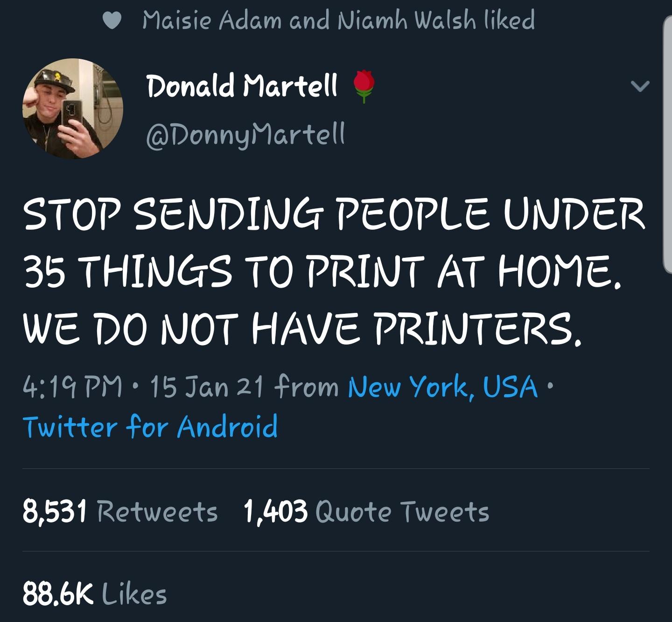View the 88.6K Likes list

96,593
